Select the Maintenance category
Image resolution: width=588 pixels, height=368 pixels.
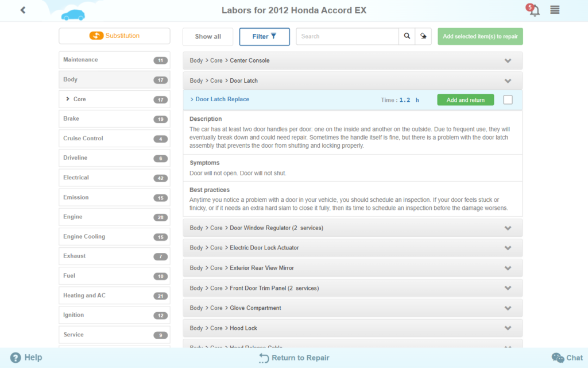point(114,60)
